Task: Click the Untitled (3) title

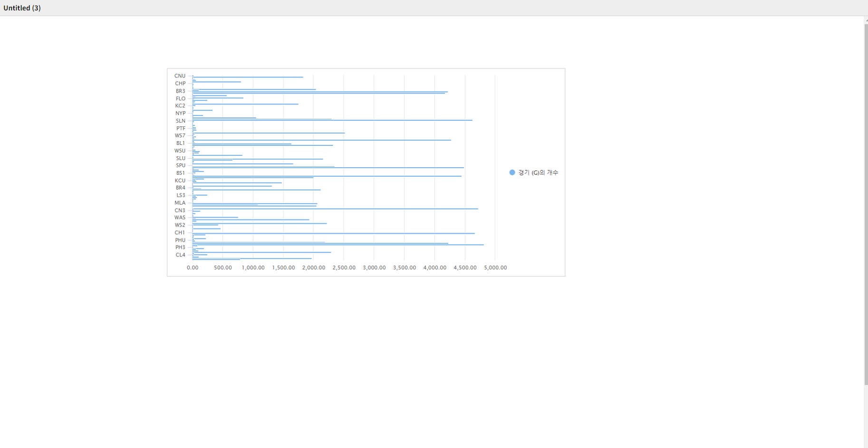Action: (22, 8)
